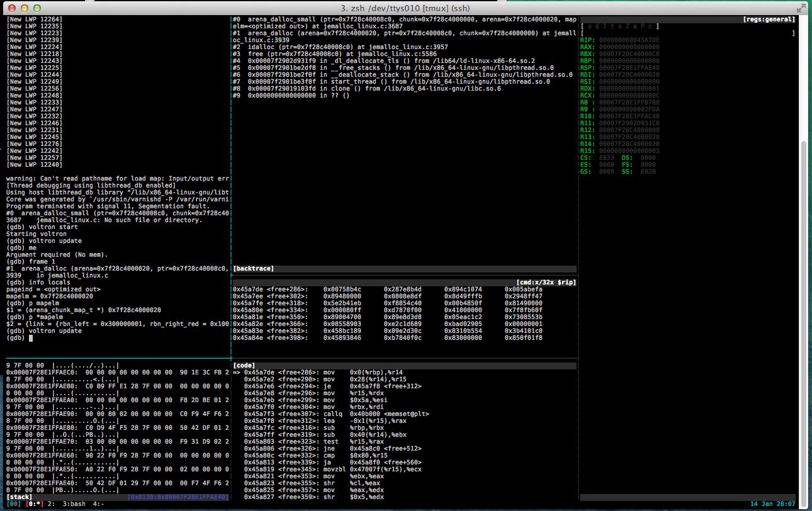Click the memory dump row '0x45a84e <free+398>:'
The image size is (812, 511).
click(x=388, y=338)
